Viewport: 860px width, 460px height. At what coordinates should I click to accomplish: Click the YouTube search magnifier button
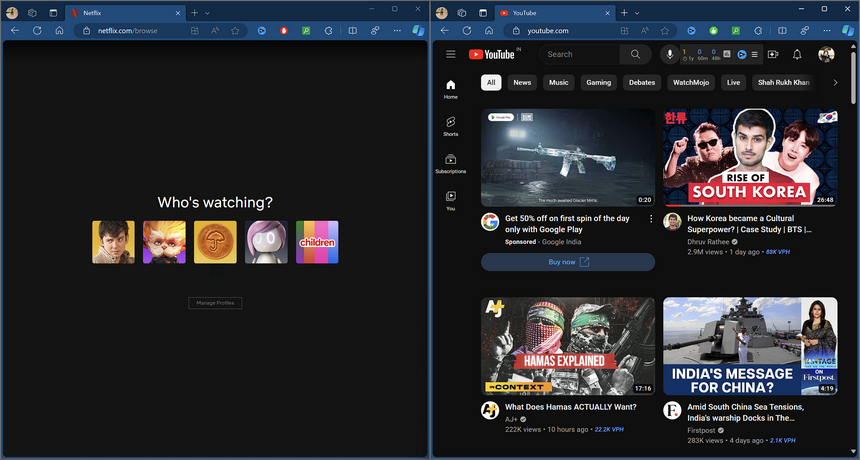(x=635, y=54)
